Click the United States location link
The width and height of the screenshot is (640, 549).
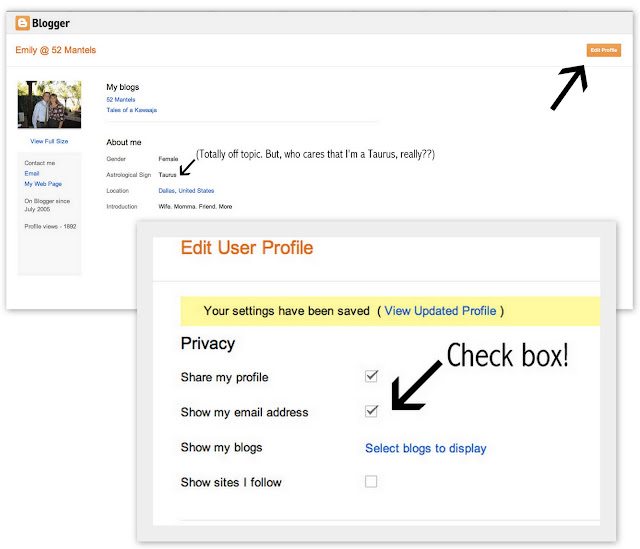(196, 191)
